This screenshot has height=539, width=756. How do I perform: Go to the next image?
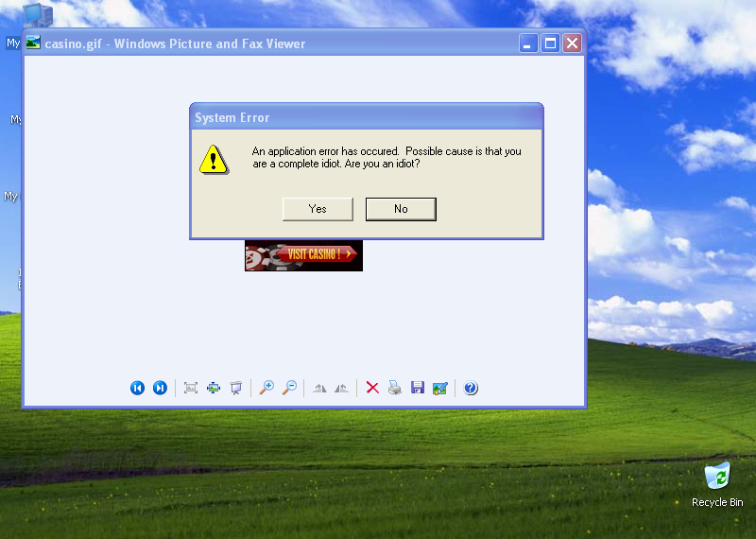[x=160, y=388]
